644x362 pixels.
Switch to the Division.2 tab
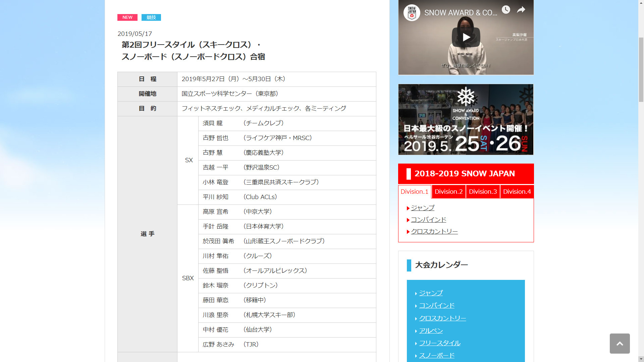(448, 192)
